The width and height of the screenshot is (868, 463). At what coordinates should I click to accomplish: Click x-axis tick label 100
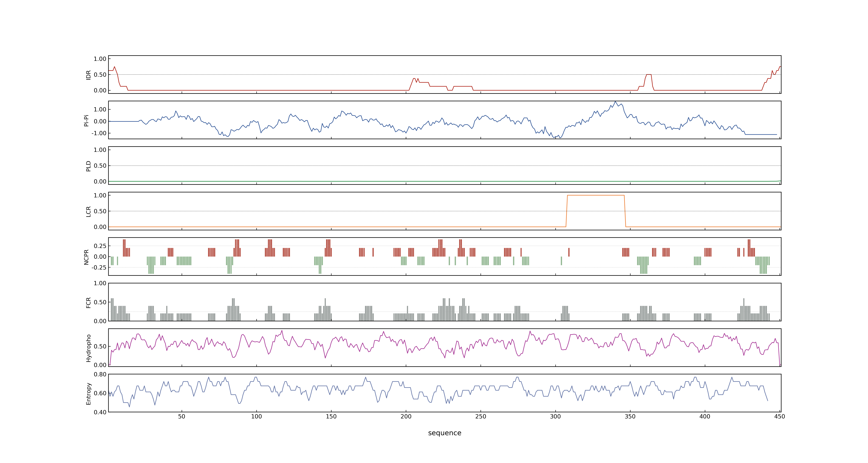click(256, 416)
